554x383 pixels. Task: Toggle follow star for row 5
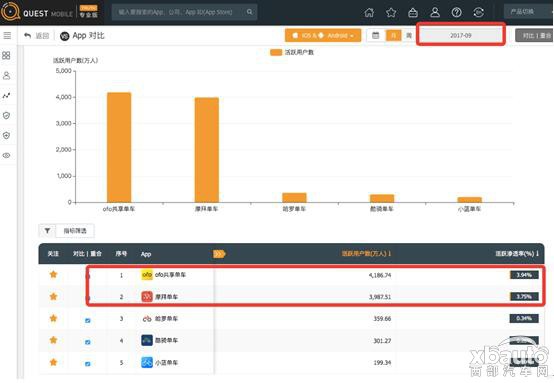pyautogui.click(x=53, y=362)
